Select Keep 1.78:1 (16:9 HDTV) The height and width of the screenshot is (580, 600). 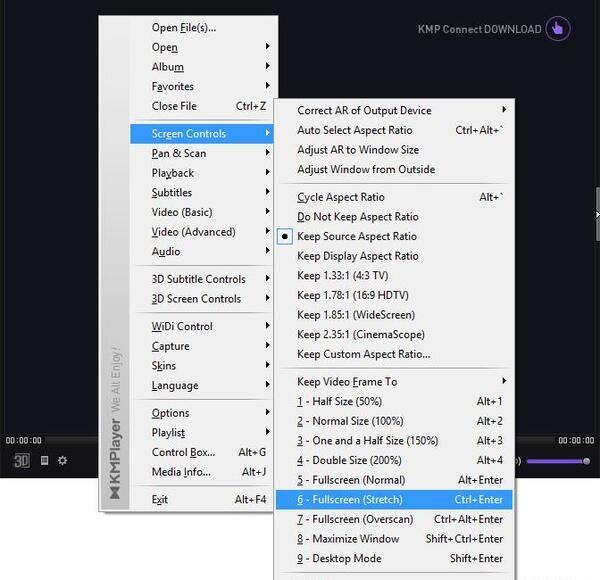point(394,295)
